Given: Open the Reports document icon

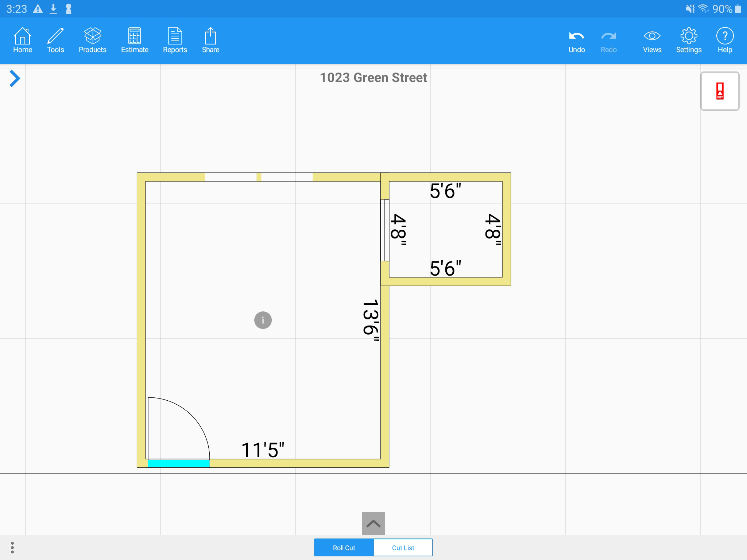Looking at the screenshot, I should tap(175, 40).
